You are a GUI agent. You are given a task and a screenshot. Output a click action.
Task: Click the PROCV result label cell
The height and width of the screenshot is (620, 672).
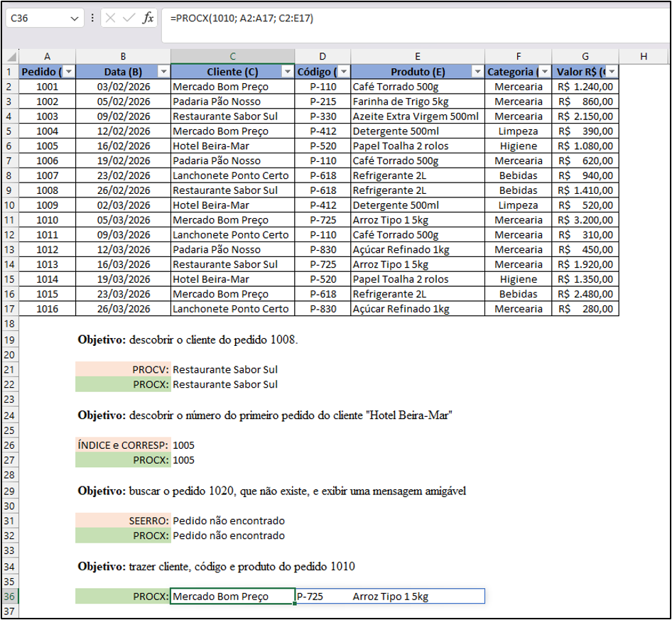pos(123,369)
